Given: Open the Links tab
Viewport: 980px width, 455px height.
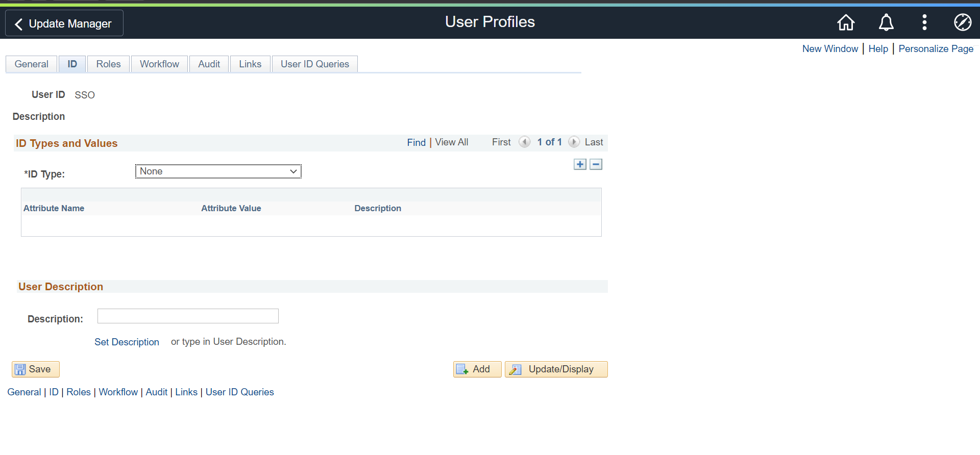Looking at the screenshot, I should (x=250, y=64).
